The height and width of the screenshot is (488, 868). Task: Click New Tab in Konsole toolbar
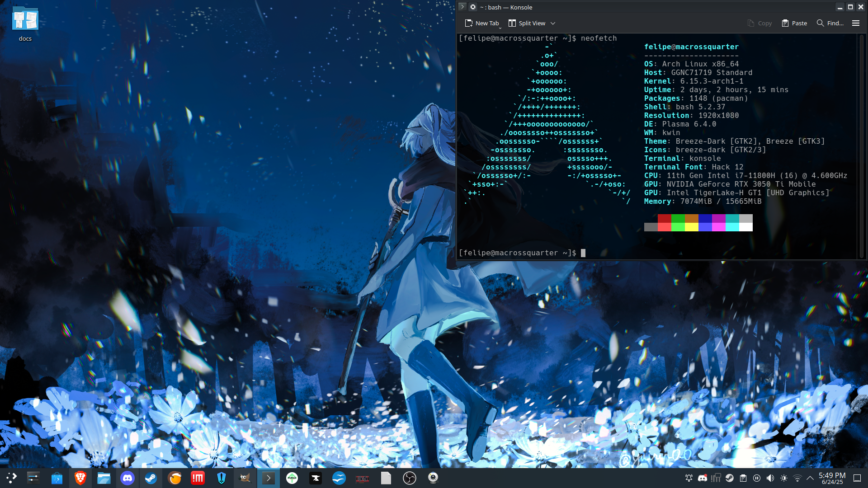[481, 23]
